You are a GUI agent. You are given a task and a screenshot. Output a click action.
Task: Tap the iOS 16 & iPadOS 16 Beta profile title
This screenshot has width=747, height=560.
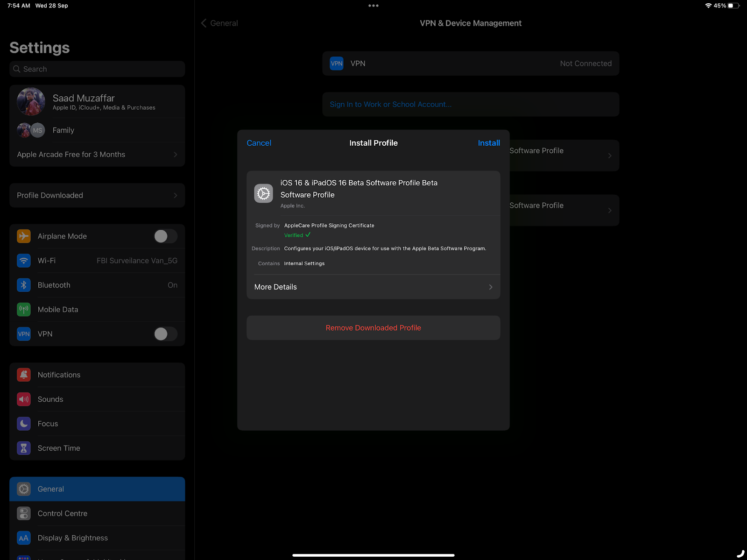coord(359,189)
